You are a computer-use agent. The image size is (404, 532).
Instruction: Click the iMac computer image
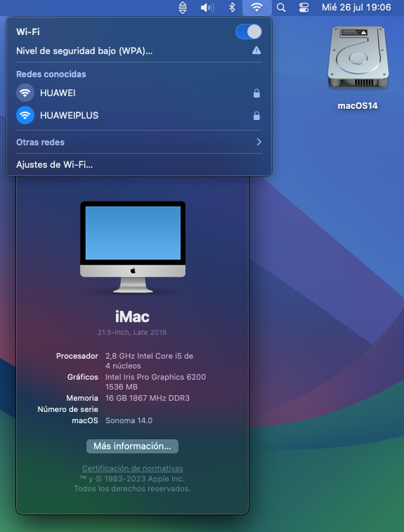[133, 246]
